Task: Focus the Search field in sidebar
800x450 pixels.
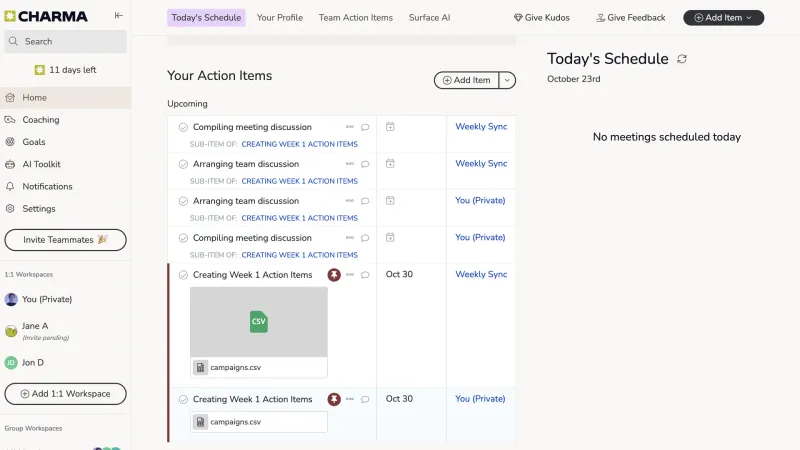Action: 65,41
